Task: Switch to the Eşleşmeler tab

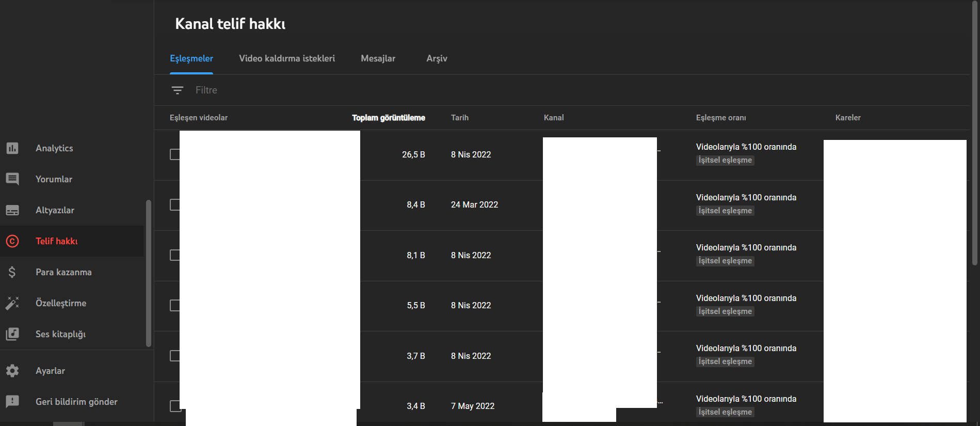Action: tap(191, 58)
